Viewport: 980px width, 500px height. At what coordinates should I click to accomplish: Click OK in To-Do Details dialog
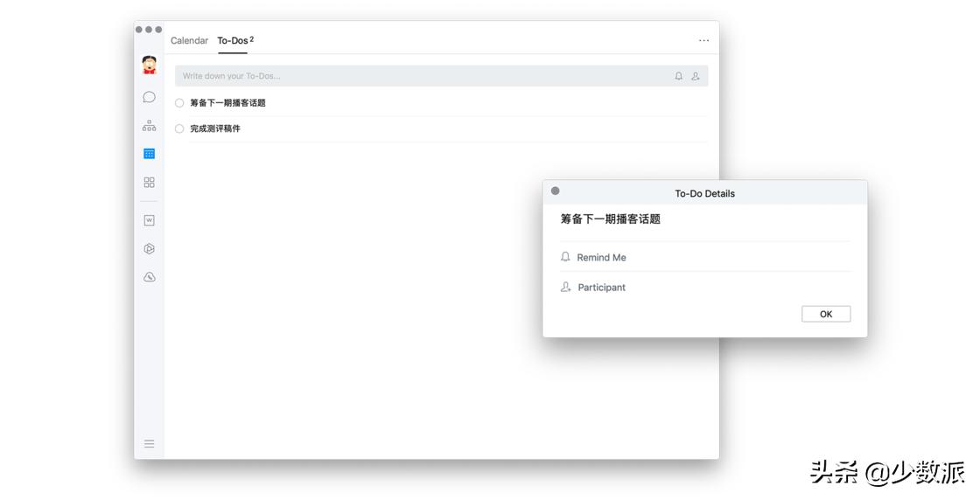point(826,314)
